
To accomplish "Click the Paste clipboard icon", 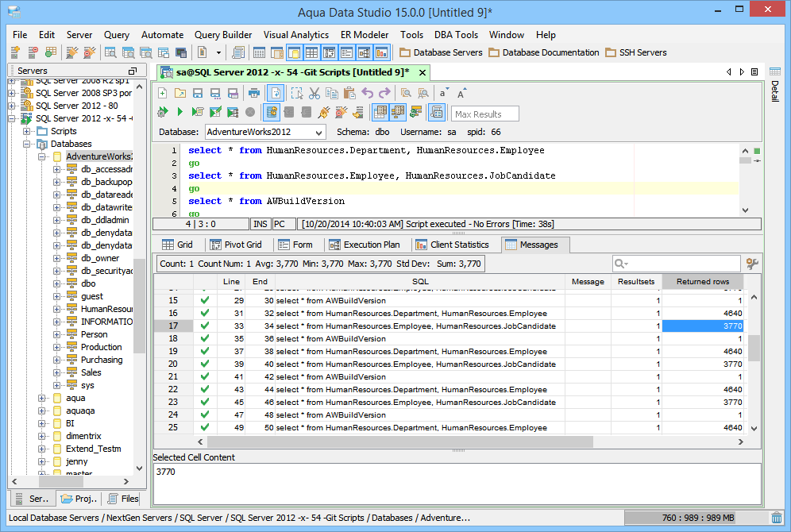I will (x=349, y=93).
